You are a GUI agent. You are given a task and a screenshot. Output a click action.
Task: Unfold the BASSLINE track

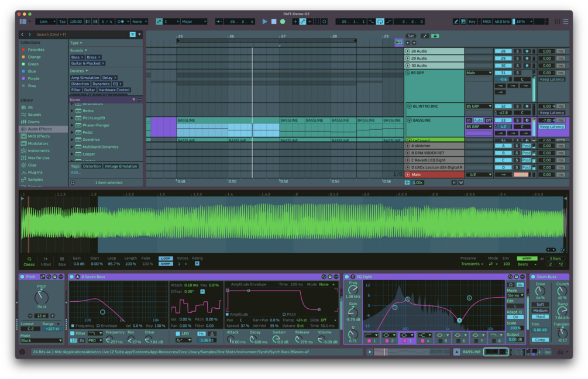click(x=409, y=120)
